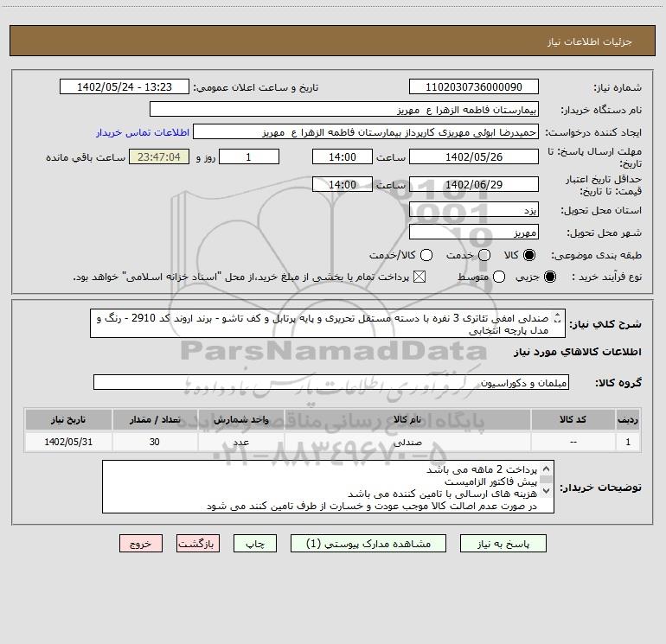Click the چاپ print button

click(x=255, y=544)
